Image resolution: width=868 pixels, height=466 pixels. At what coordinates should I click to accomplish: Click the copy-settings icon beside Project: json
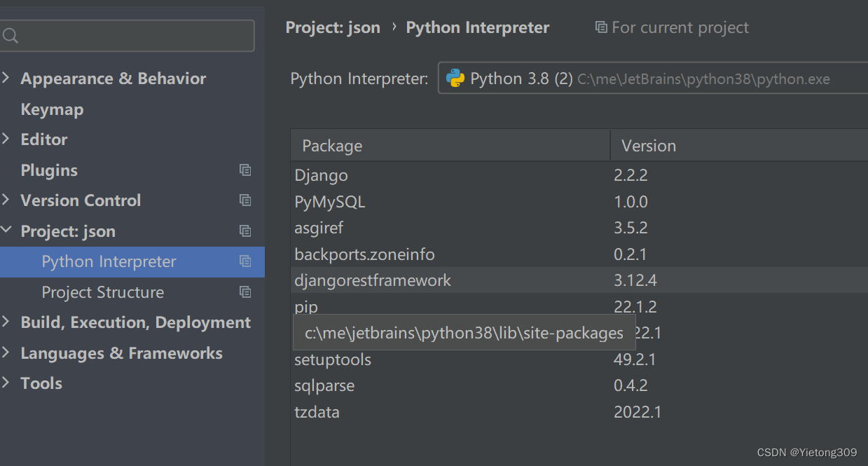(x=244, y=231)
